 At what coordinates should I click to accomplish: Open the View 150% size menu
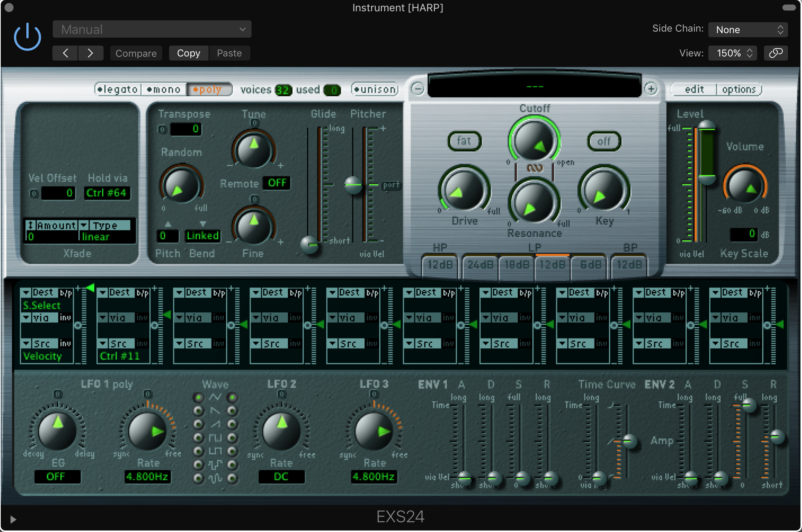coord(733,53)
